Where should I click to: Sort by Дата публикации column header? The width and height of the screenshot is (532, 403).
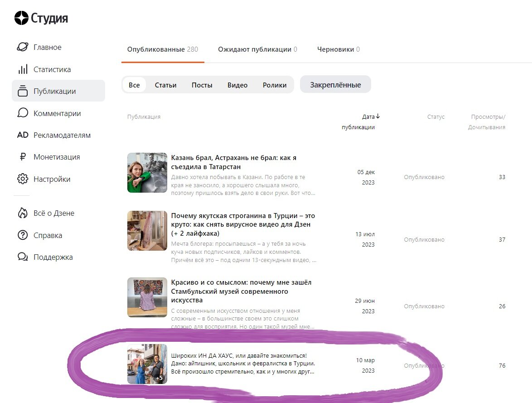(x=360, y=121)
